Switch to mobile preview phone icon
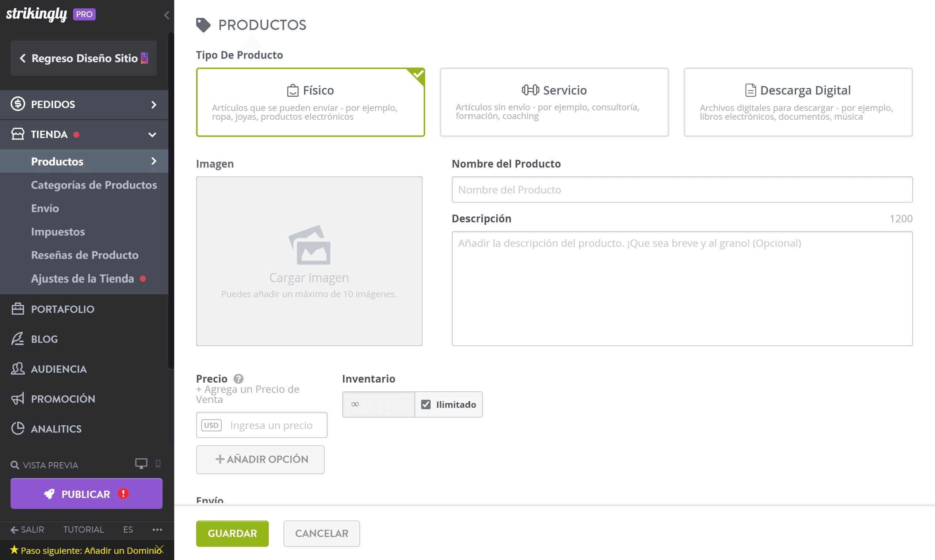 158,463
